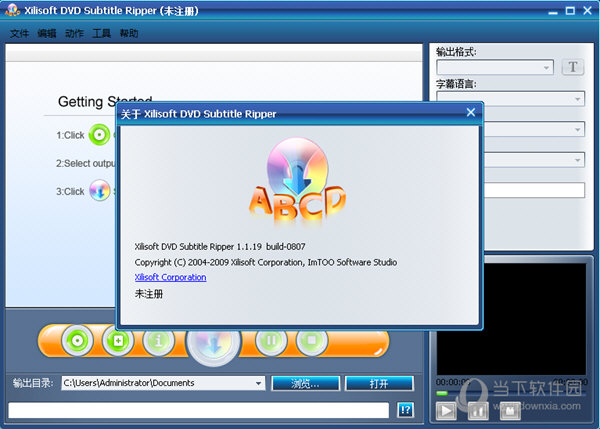Open the 动作 menu
Image resolution: width=600 pixels, height=429 pixels.
74,34
